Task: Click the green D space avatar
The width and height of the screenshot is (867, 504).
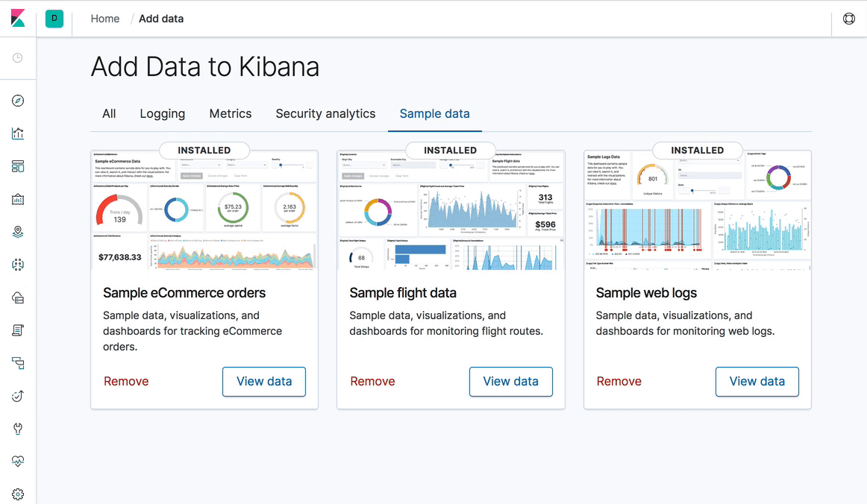Action: pos(54,18)
